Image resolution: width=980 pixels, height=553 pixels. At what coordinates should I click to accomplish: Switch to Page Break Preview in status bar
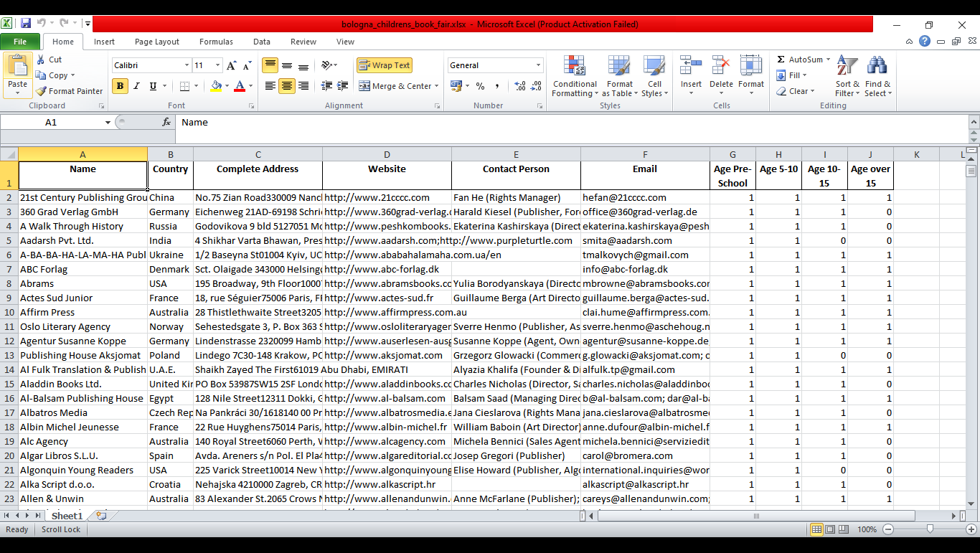click(x=844, y=529)
